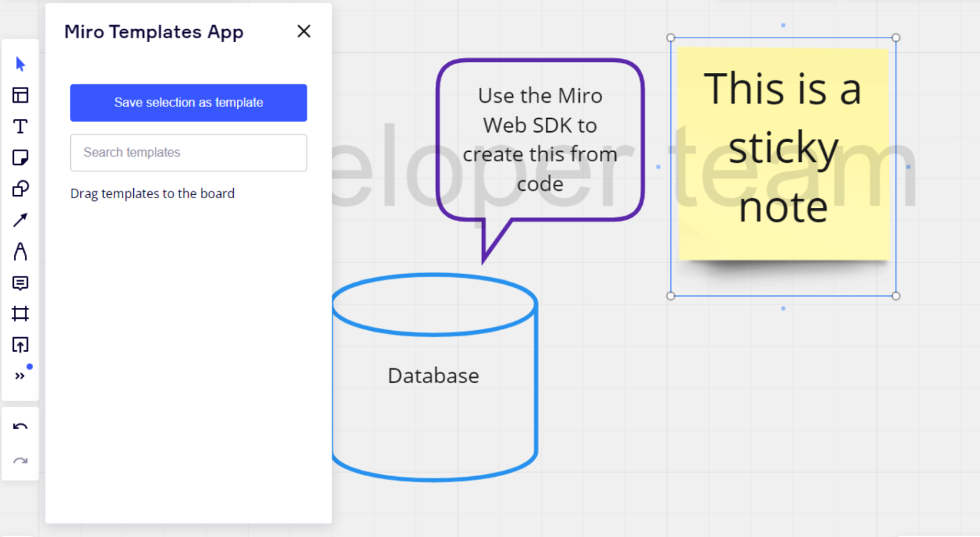The image size is (980, 537).
Task: Select the Comment tool
Action: pos(20,283)
